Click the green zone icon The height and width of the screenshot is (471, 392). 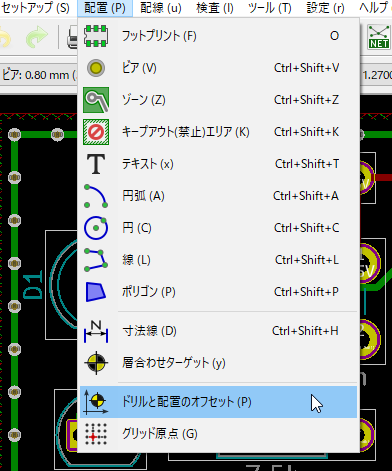(96, 100)
